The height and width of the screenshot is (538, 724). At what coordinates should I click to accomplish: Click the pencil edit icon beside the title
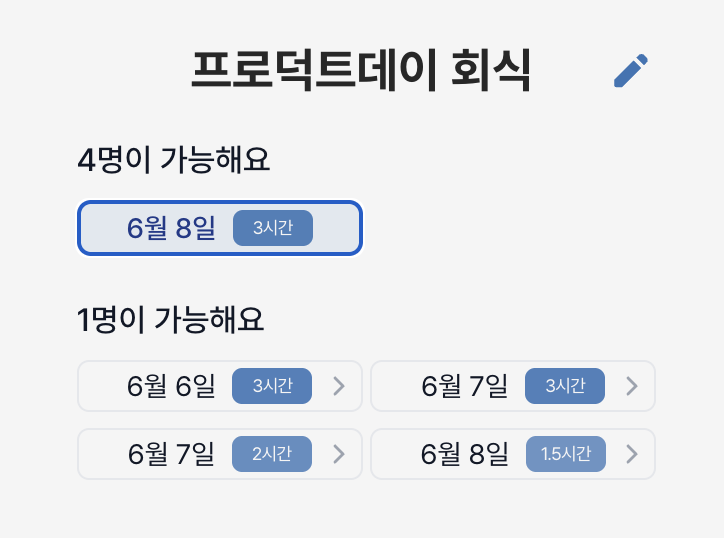click(631, 71)
